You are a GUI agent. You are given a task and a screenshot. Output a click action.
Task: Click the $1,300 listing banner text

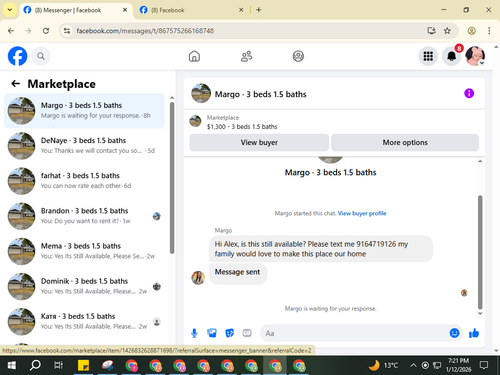242,127
